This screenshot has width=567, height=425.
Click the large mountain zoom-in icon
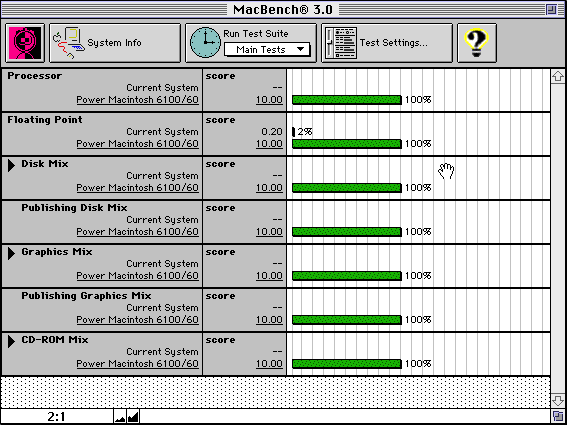pos(133,417)
